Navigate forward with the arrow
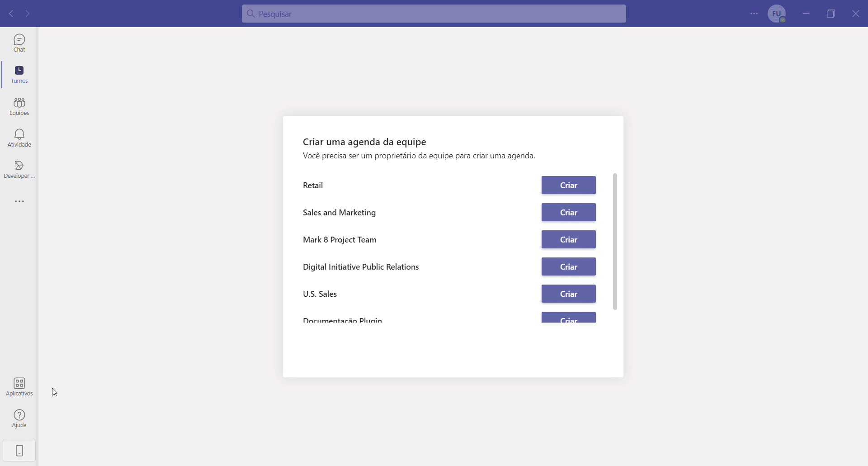The width and height of the screenshot is (868, 466). click(x=28, y=14)
